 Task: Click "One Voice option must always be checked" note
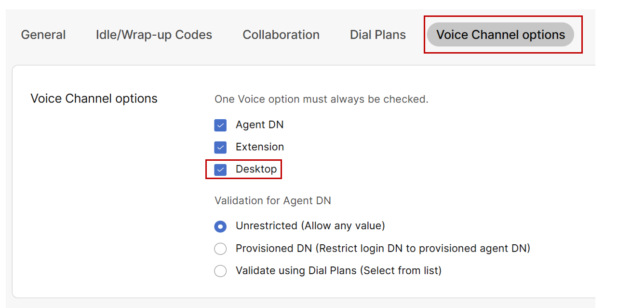click(x=321, y=99)
